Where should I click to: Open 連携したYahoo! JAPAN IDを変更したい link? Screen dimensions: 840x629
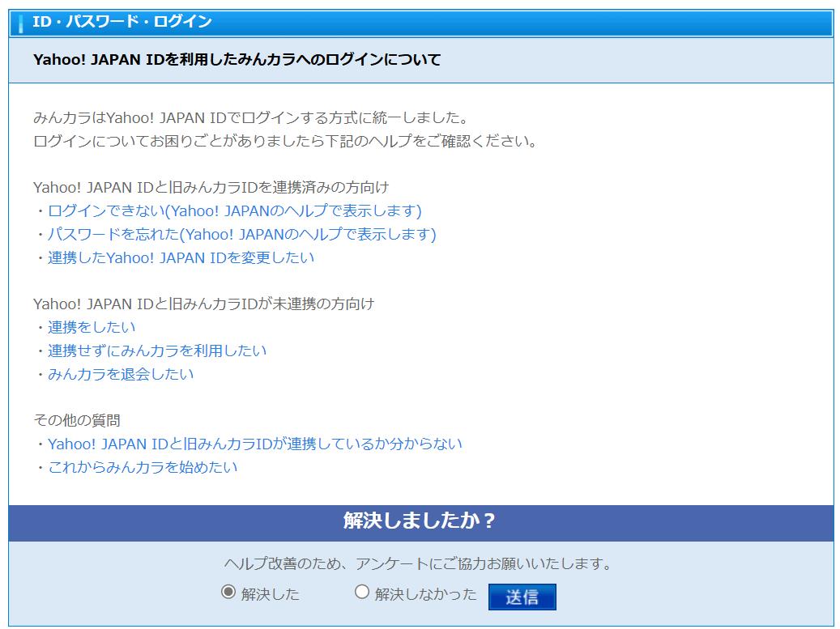(181, 258)
